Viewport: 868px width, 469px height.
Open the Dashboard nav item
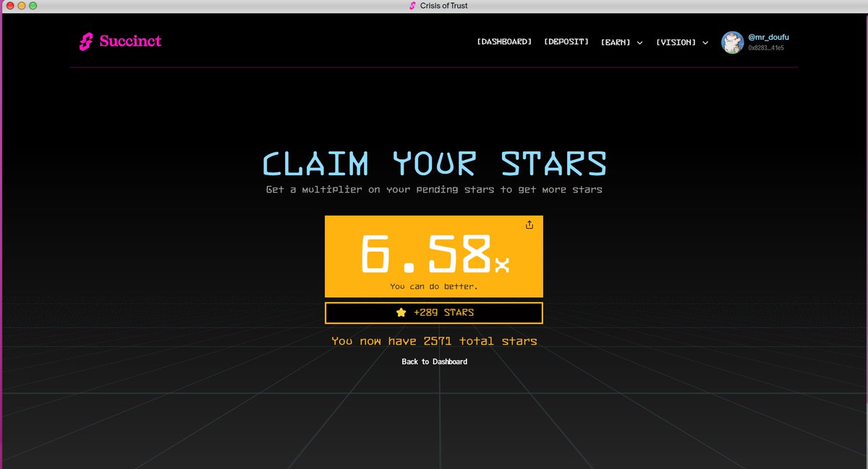click(504, 42)
